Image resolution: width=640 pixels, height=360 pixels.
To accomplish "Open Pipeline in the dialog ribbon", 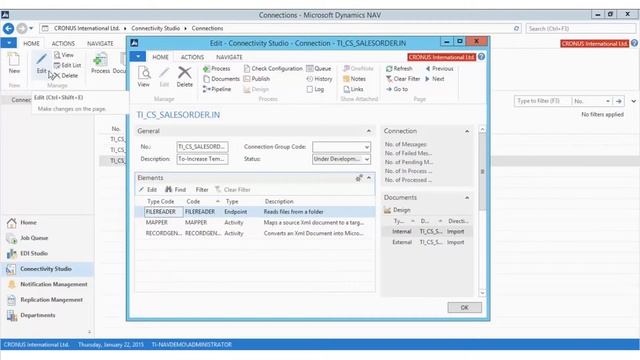I will [217, 89].
